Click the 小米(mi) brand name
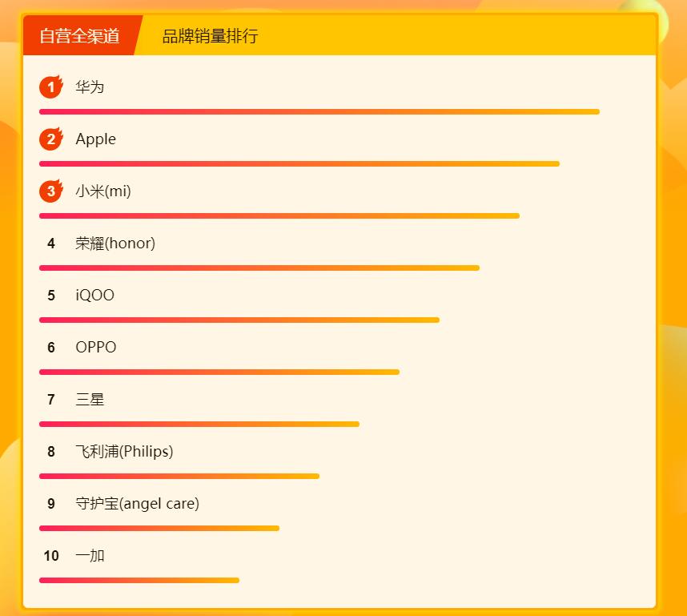This screenshot has height=616, width=687. (102, 191)
